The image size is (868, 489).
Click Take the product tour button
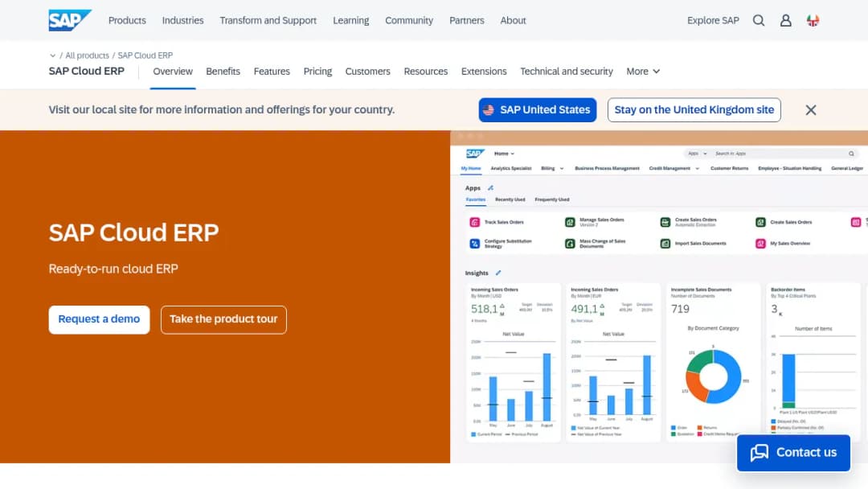tap(223, 319)
